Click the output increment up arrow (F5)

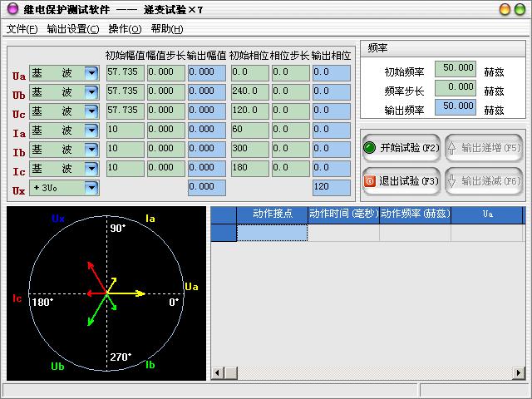[452, 147]
